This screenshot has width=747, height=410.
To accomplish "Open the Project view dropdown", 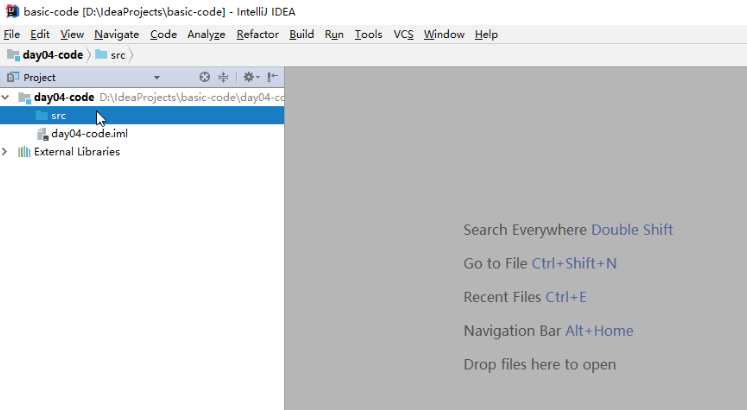I will click(x=156, y=77).
